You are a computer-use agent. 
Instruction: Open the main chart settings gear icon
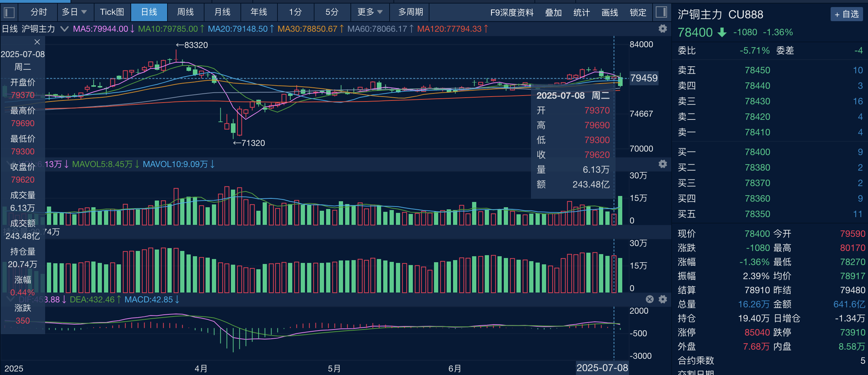663,29
